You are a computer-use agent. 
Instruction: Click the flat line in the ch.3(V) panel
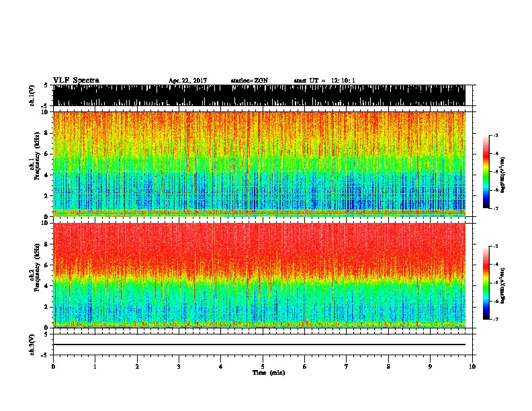click(259, 345)
